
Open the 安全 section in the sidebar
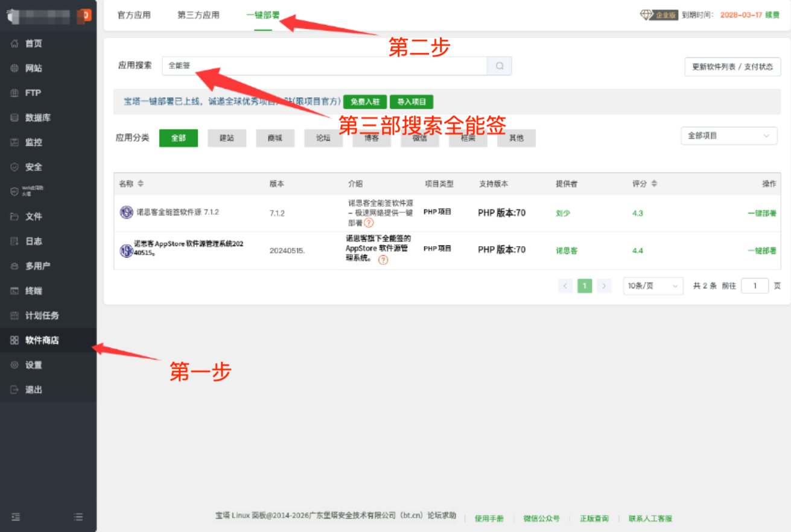point(30,166)
